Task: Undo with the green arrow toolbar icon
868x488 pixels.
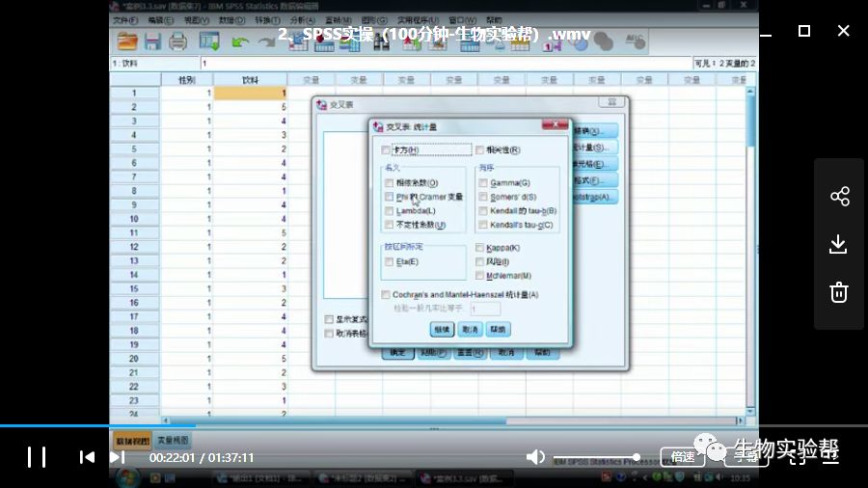Action: 240,42
